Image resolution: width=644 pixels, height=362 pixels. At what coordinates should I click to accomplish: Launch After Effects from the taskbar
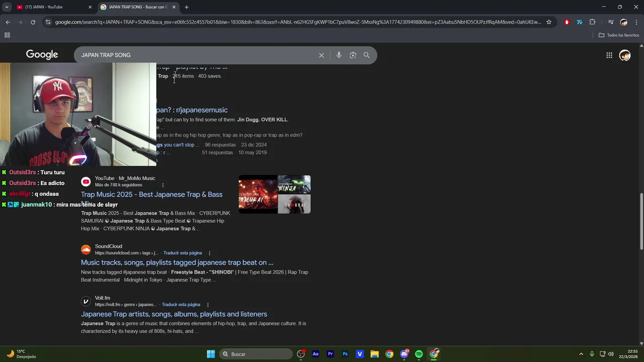coord(315,354)
